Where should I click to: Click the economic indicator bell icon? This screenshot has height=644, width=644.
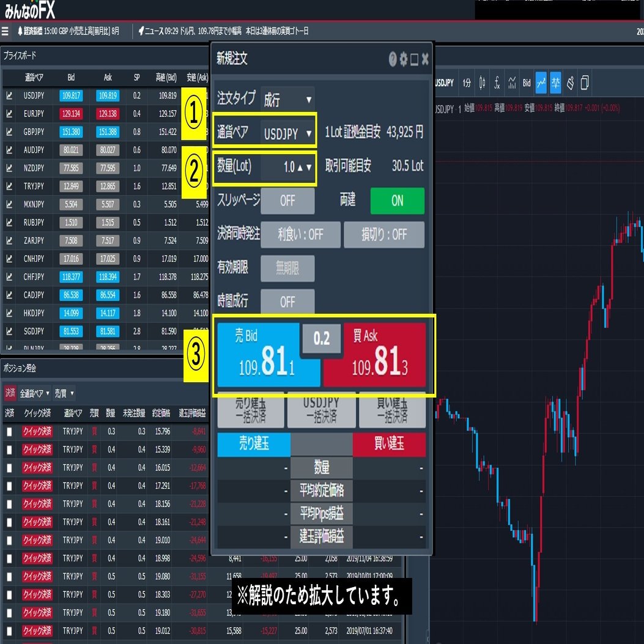tap(20, 31)
